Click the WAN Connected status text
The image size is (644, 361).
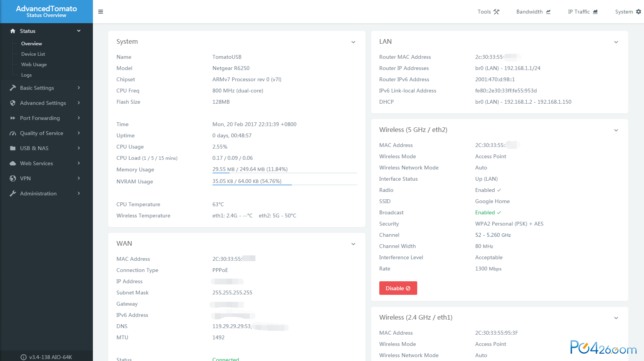click(226, 359)
